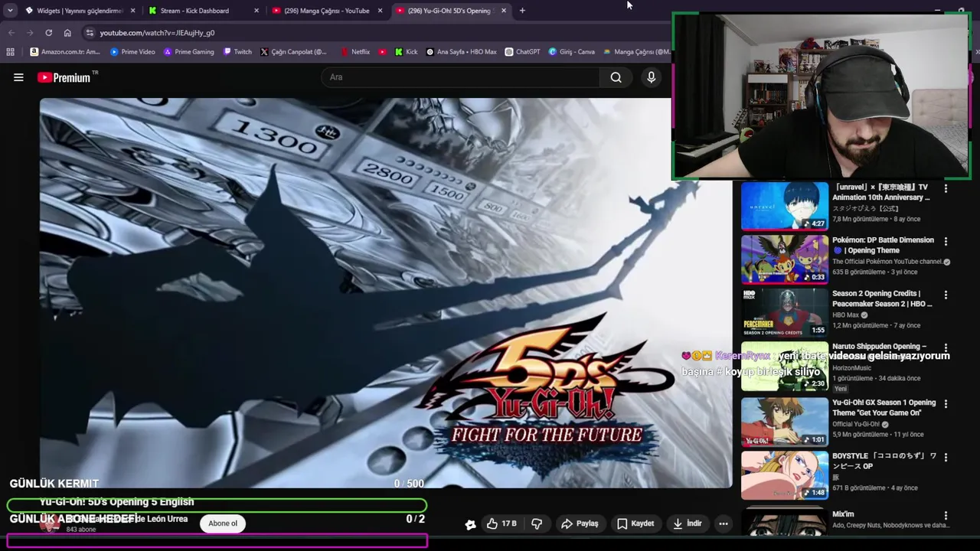Open the Çağrı Canpolat X bookmark
980x551 pixels.
pyautogui.click(x=293, y=52)
